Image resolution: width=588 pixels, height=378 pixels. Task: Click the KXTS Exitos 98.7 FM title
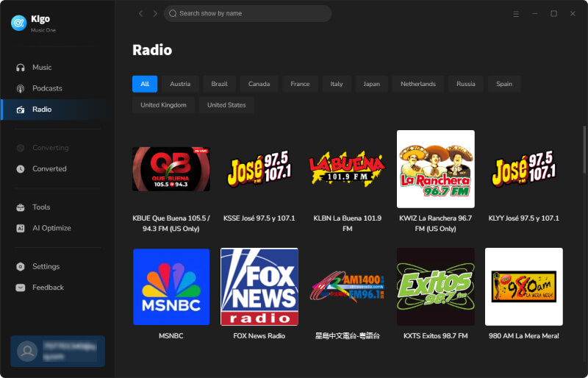[x=436, y=336]
